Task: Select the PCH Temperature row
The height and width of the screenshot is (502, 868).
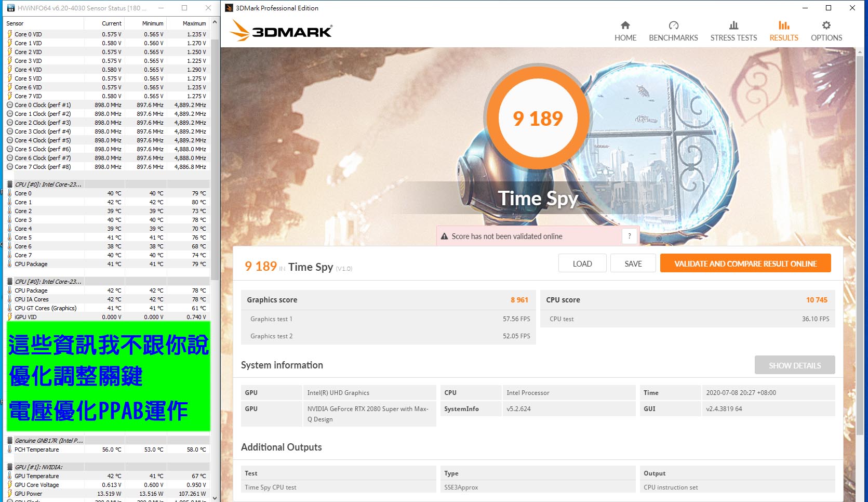Action: click(x=107, y=450)
